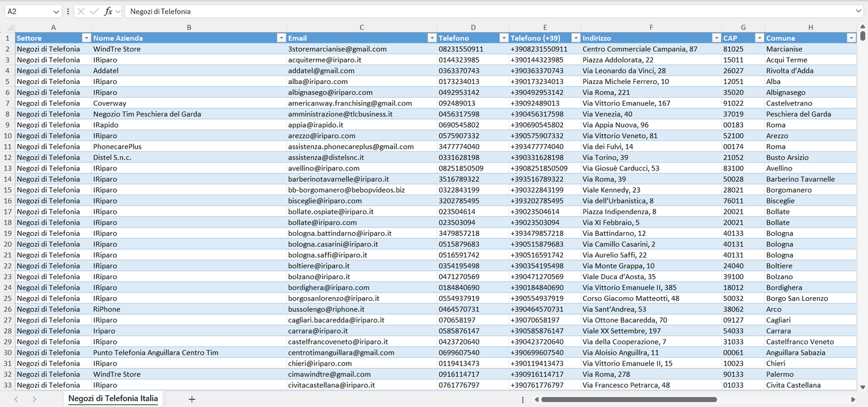Click the vertical scrollbar thumb
The width and height of the screenshot is (868, 407).
[863, 36]
